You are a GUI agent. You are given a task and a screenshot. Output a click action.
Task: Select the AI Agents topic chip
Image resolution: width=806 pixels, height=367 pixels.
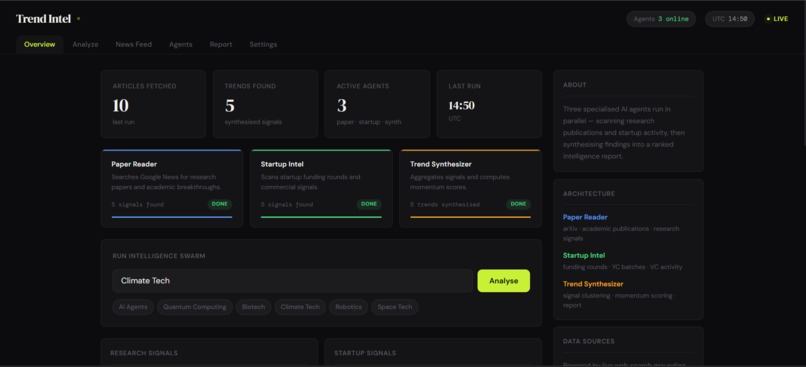133,307
